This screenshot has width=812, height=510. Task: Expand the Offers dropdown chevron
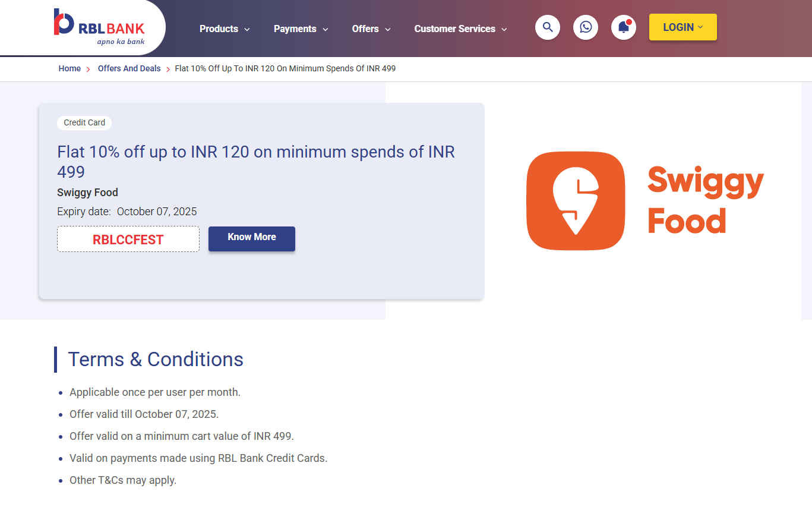point(388,29)
